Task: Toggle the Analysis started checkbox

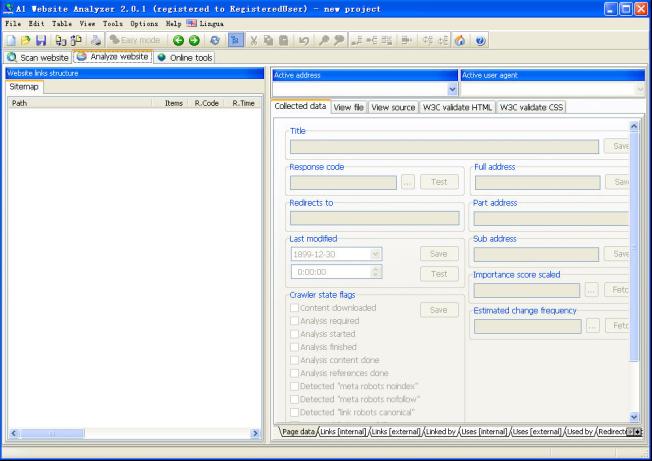Action: coord(294,334)
